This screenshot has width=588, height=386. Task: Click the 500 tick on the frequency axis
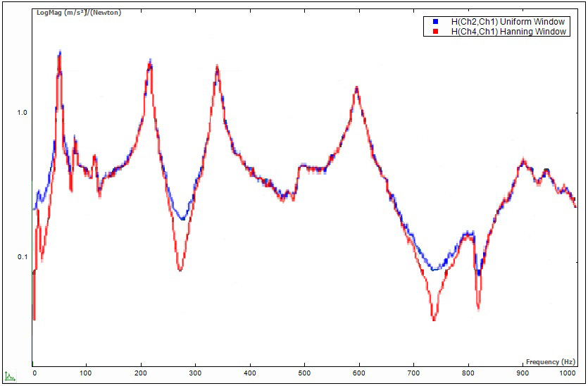point(304,372)
